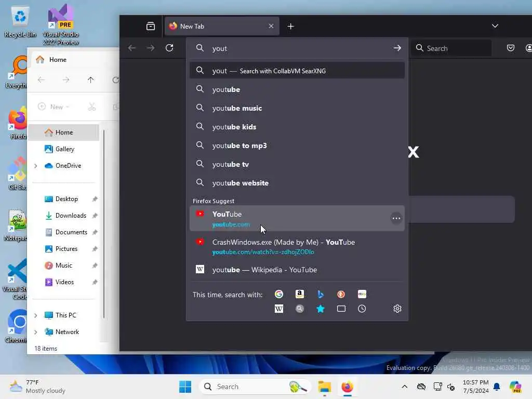The height and width of the screenshot is (399, 532).
Task: Expand This PC in File Explorer tree
Action: tap(36, 315)
